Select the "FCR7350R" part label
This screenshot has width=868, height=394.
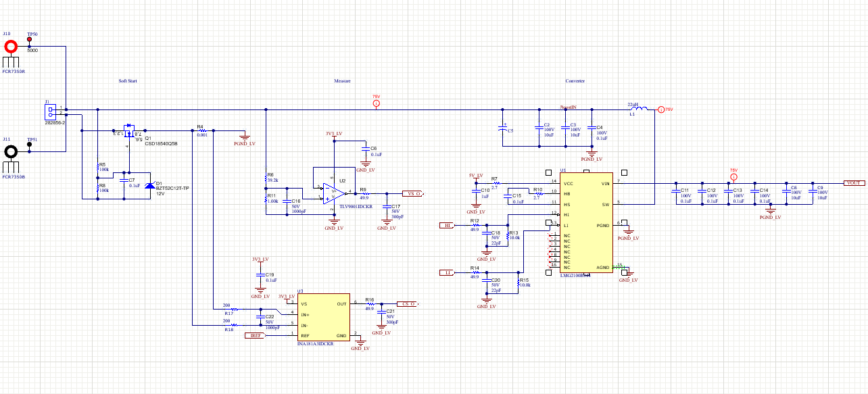pyautogui.click(x=14, y=71)
